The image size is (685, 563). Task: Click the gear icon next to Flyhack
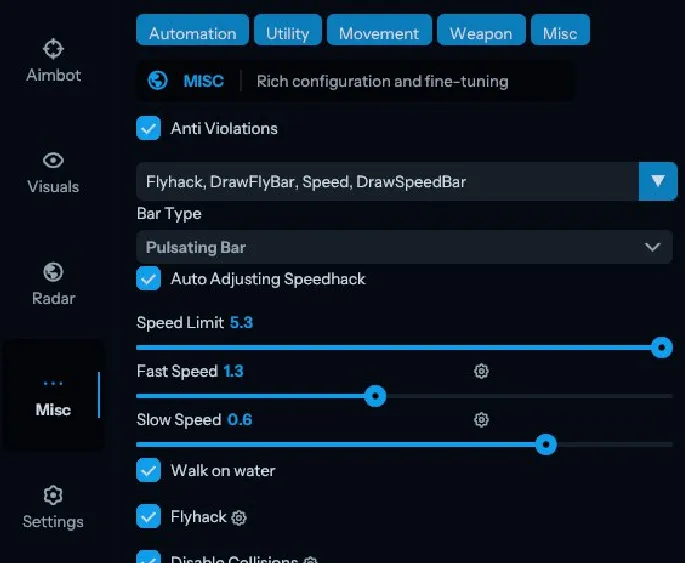coord(239,517)
